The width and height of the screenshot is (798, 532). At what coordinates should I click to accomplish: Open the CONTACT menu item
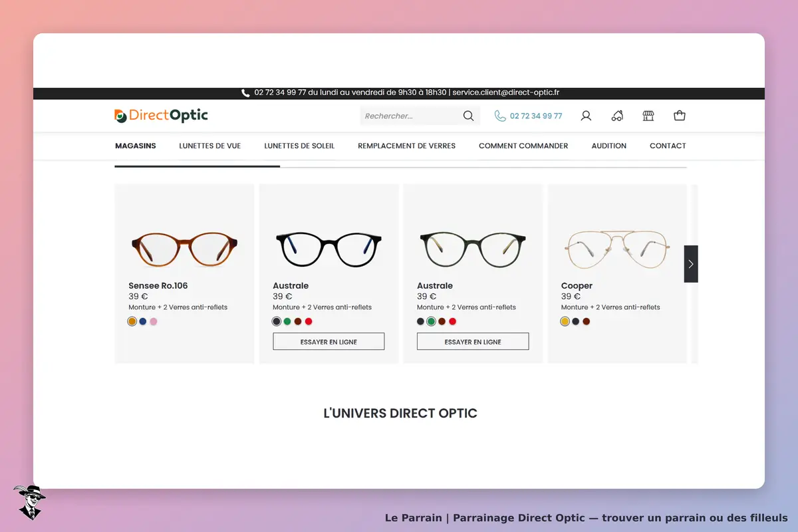point(668,146)
